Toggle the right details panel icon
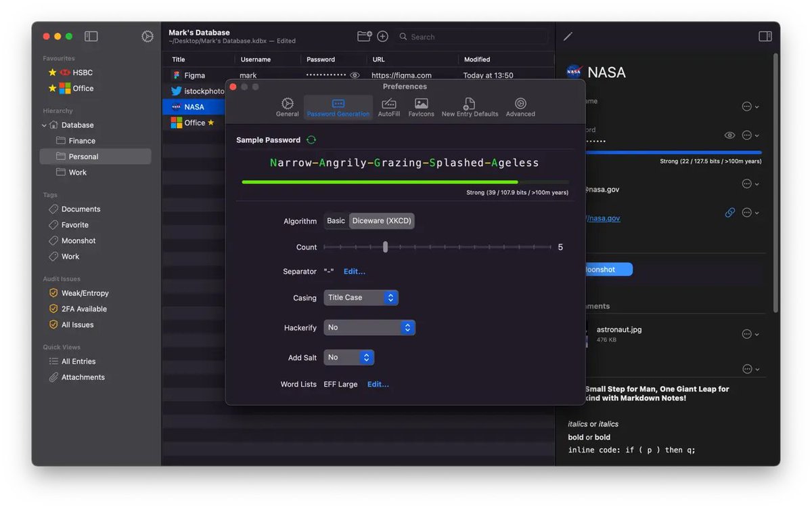This screenshot has width=812, height=508. pyautogui.click(x=765, y=37)
